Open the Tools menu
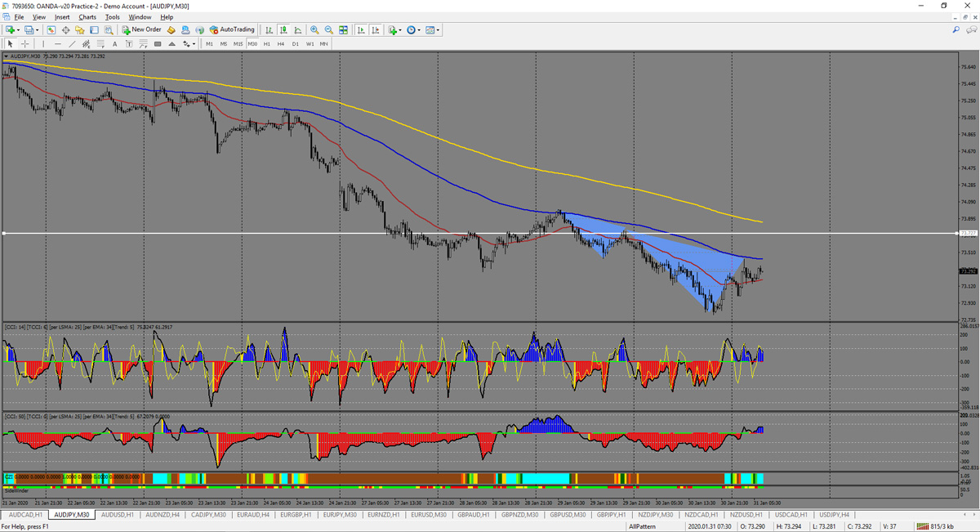This screenshot has width=980, height=532. point(113,17)
